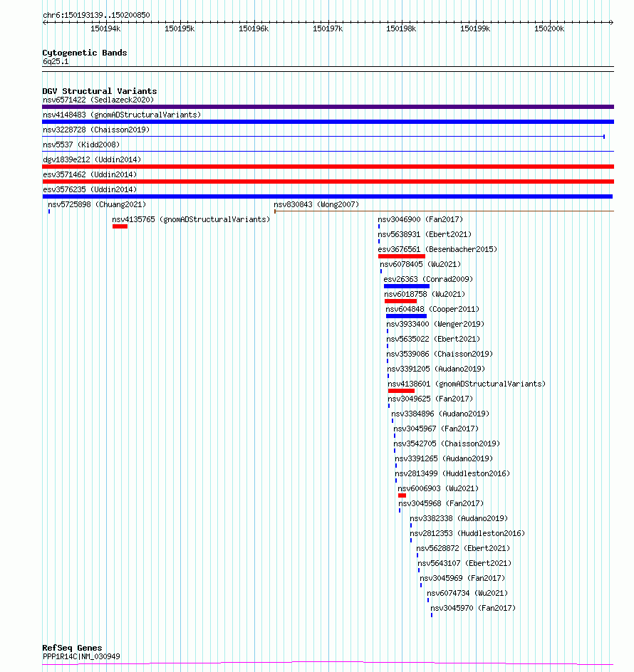The width and height of the screenshot is (634, 672).
Task: Click the esv3571462 (Uddin2014) label
Action: click(x=90, y=175)
